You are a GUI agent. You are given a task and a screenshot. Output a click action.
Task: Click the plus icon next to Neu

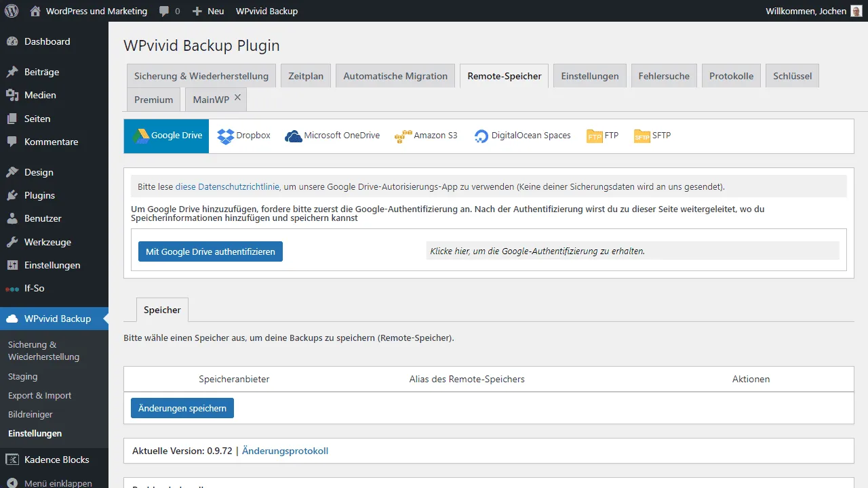(197, 12)
